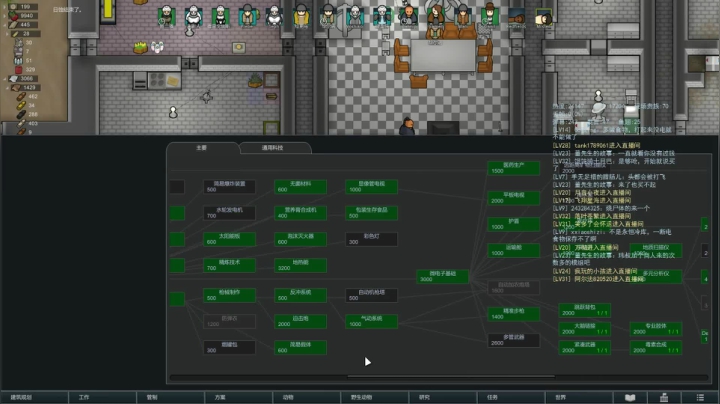Select the 自动机枪塔 research node

click(x=371, y=295)
